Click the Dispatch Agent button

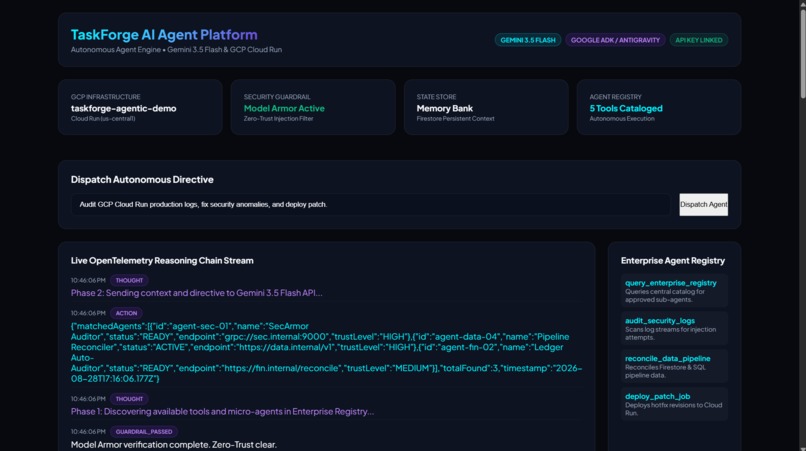(x=703, y=205)
